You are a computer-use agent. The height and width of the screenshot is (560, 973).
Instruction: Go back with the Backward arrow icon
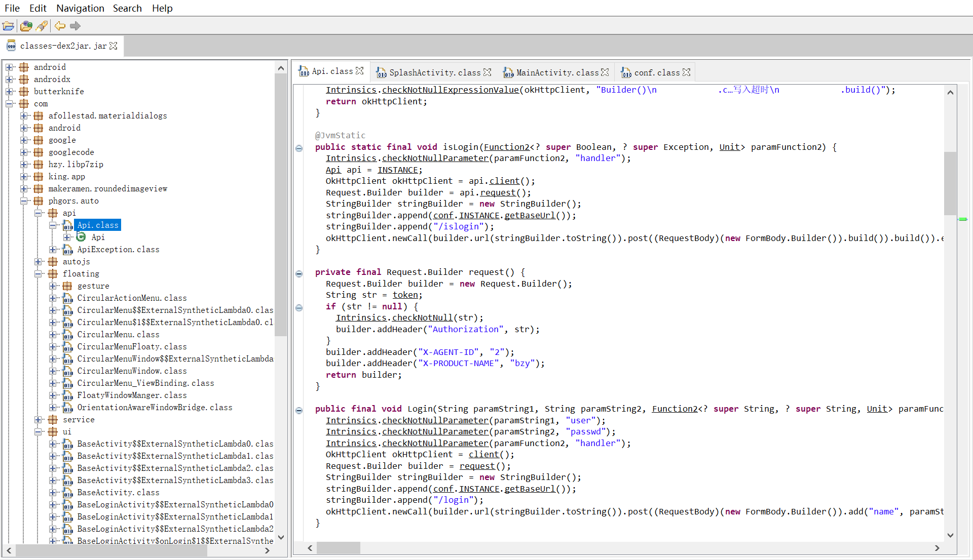point(60,26)
